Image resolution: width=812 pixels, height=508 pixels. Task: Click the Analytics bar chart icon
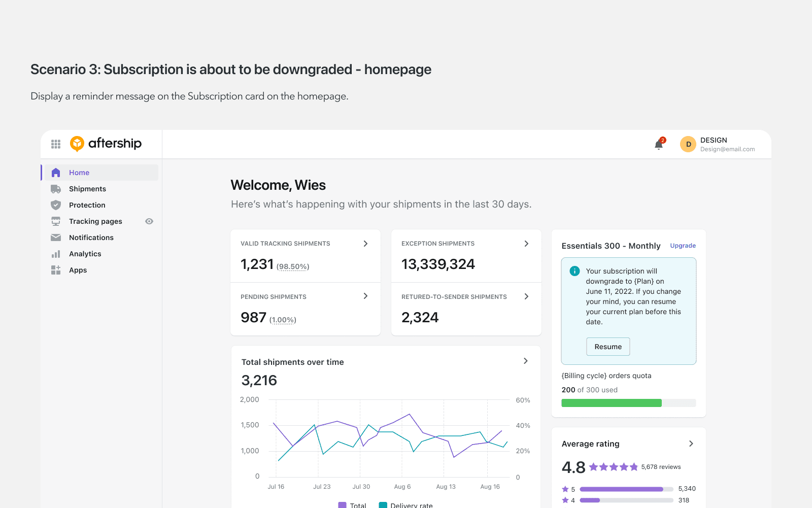tap(56, 254)
